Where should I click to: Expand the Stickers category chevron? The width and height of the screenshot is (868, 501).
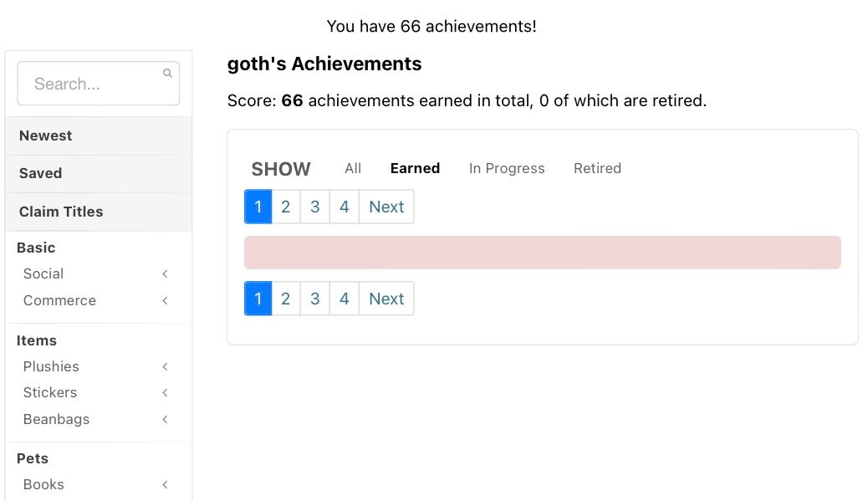pos(166,392)
